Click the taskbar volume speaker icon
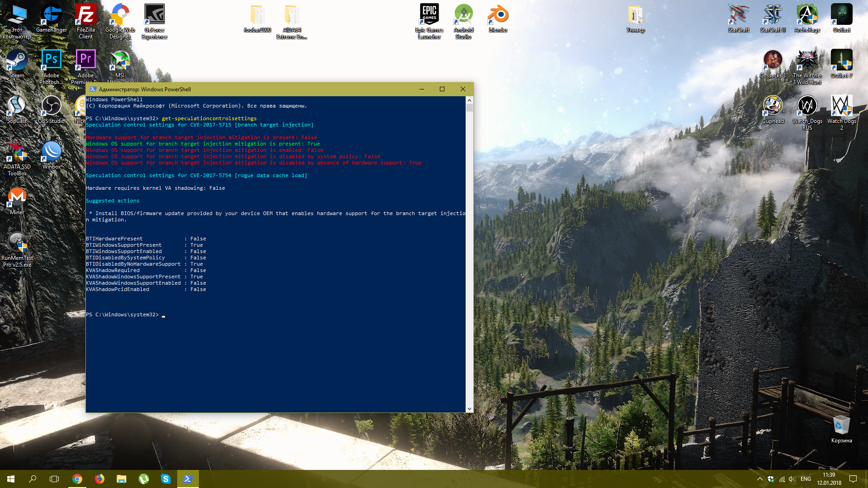This screenshot has height=488, width=868. point(792,479)
